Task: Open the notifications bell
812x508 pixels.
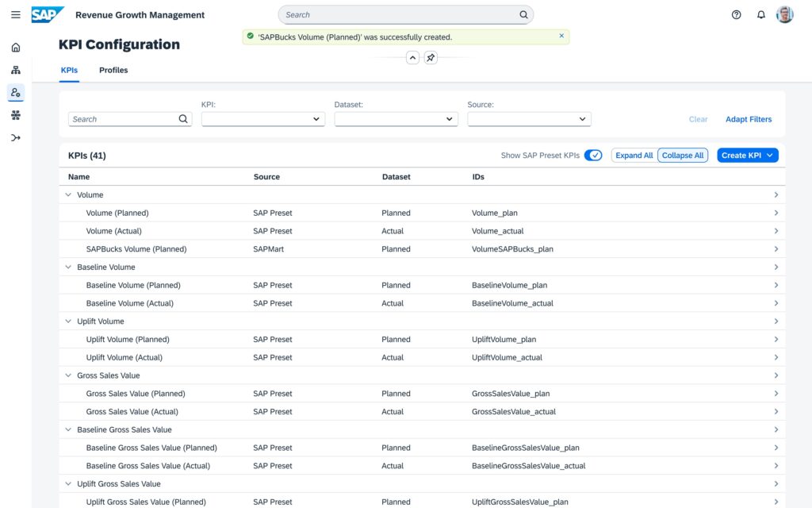Action: 760,14
